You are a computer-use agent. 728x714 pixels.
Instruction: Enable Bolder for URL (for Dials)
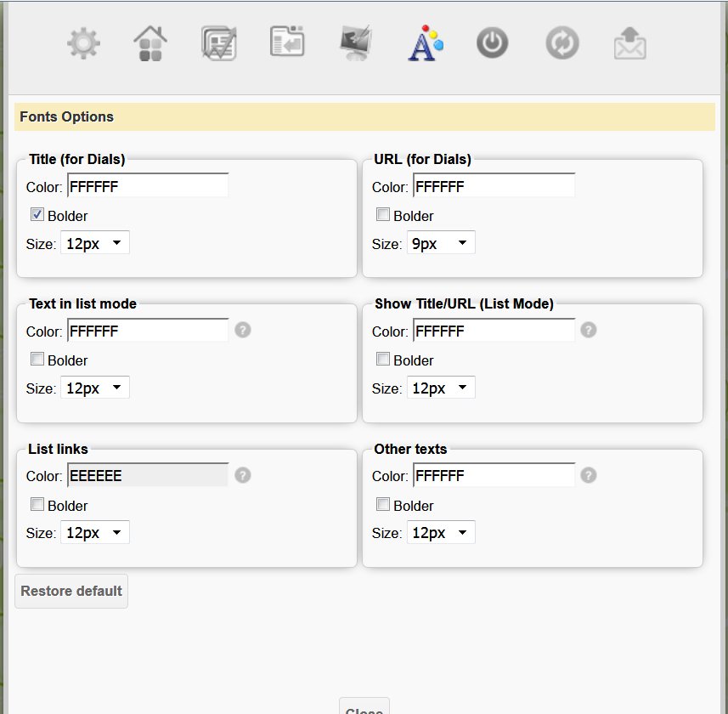coord(383,215)
